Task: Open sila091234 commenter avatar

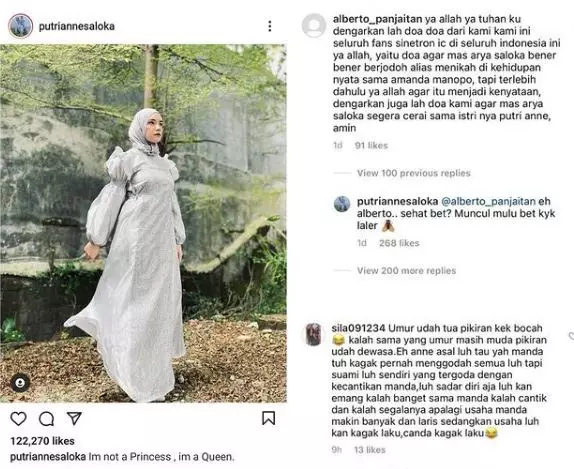Action: [x=313, y=334]
